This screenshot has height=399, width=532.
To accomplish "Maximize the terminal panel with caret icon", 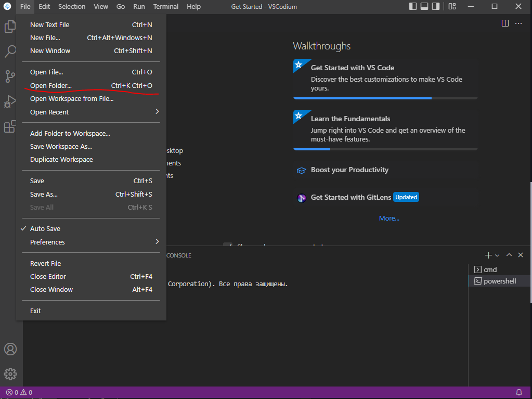I will pos(509,255).
